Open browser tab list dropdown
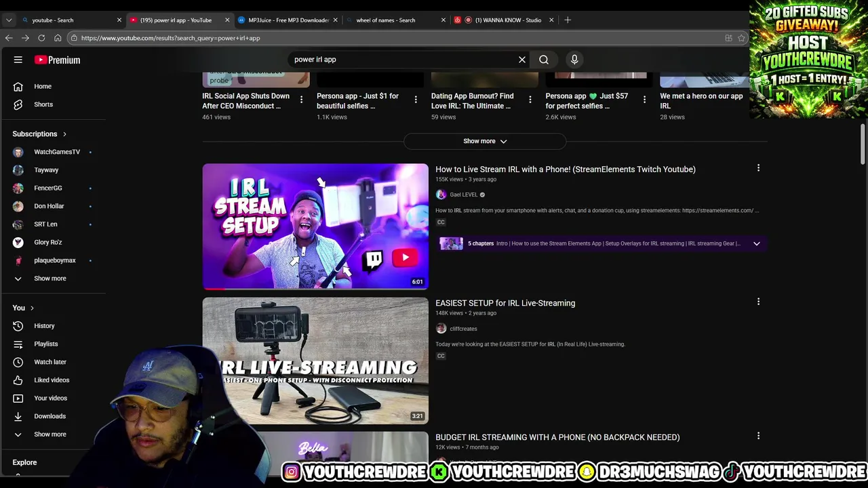Viewport: 868px width, 488px height. coord(9,20)
